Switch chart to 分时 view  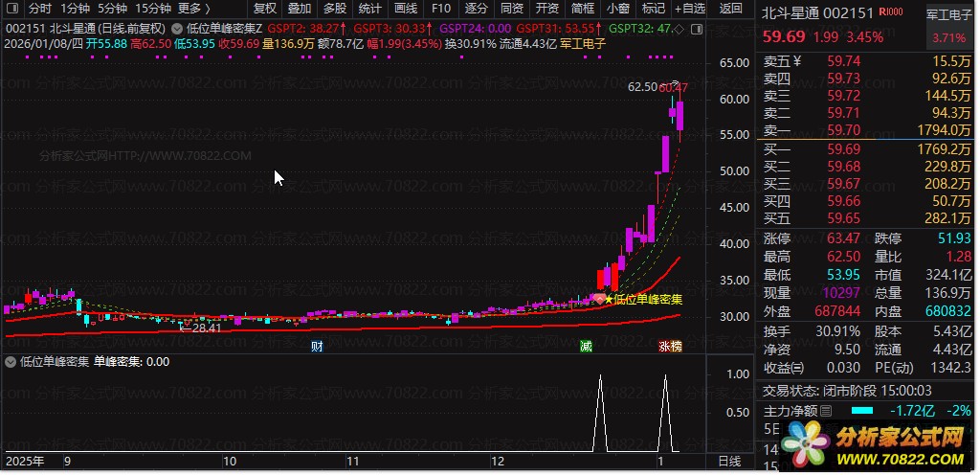40,8
